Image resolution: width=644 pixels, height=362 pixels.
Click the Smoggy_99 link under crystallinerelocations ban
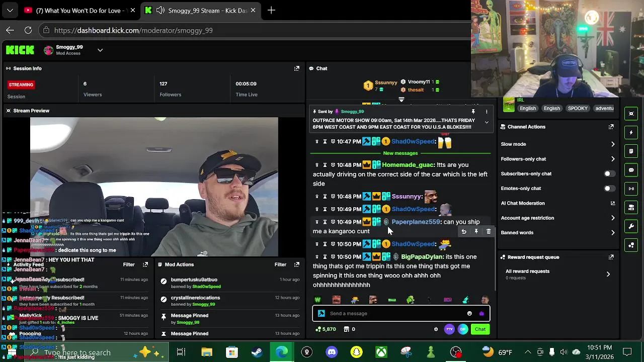click(204, 304)
